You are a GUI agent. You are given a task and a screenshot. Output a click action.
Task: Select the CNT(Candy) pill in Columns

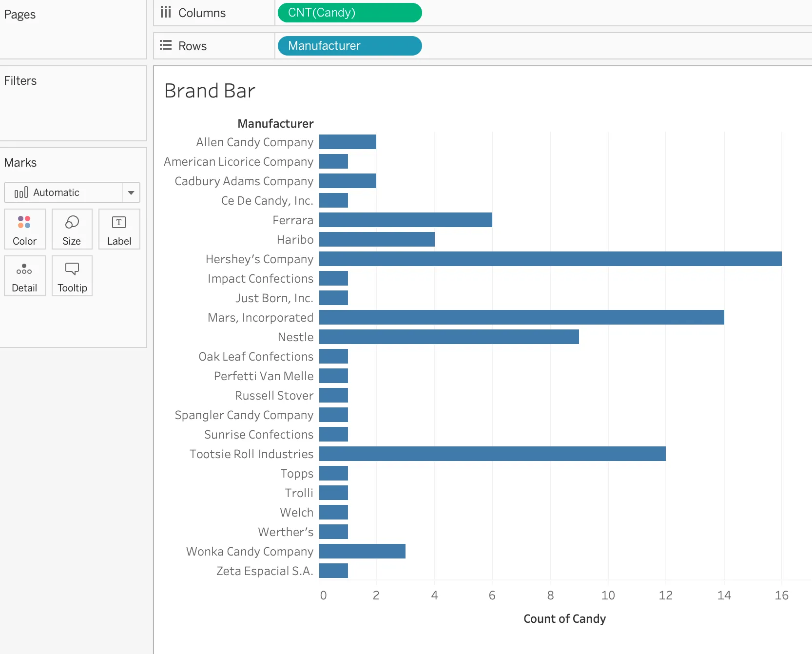click(349, 13)
